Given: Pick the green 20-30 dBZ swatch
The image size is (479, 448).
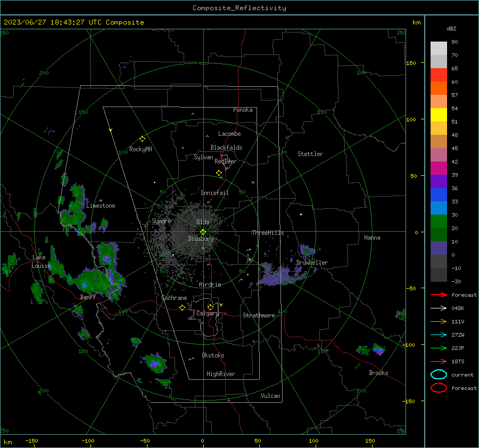Looking at the screenshot, I should (x=439, y=221).
